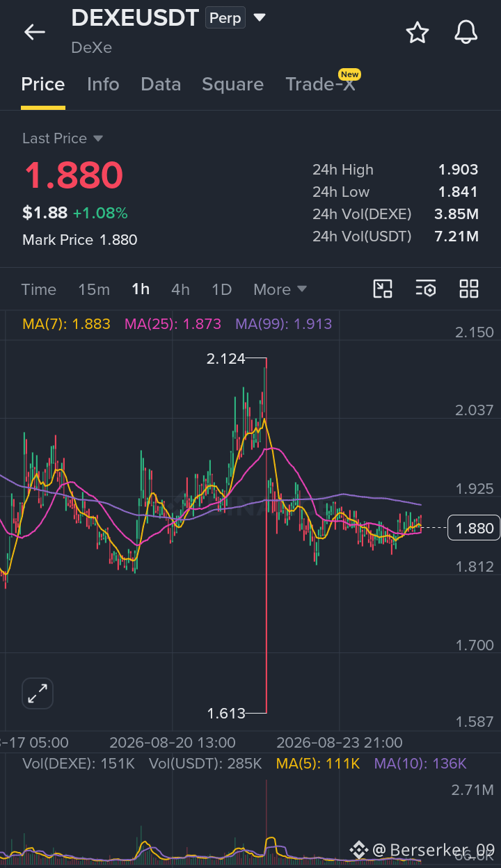
Task: Select the 1h chart interval
Action: [x=141, y=289]
